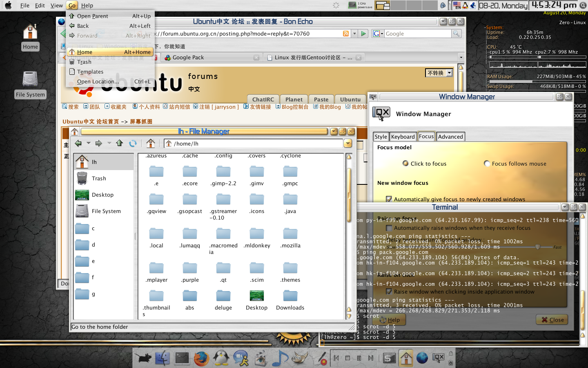Launch Firefox from the dock

[x=201, y=358]
